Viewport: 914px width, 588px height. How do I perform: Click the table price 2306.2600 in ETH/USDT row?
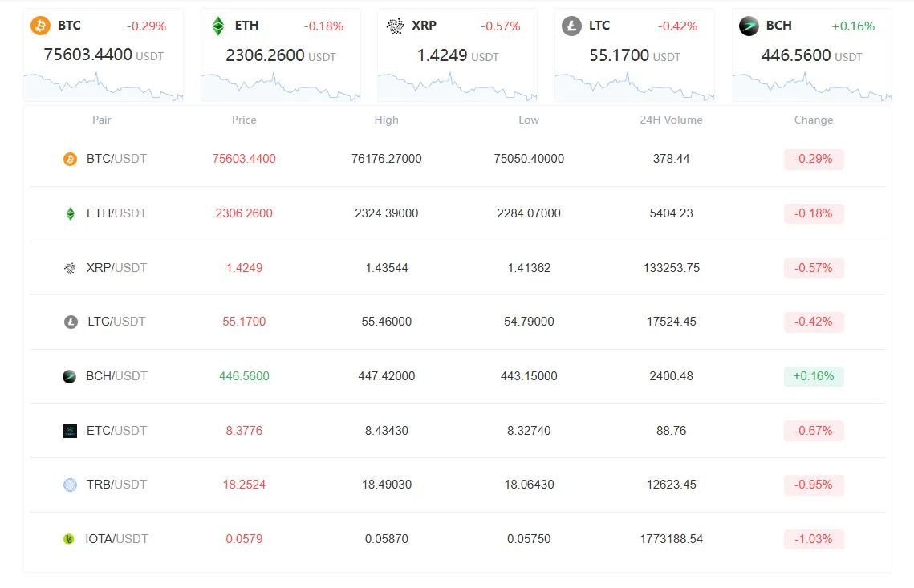[x=244, y=213]
